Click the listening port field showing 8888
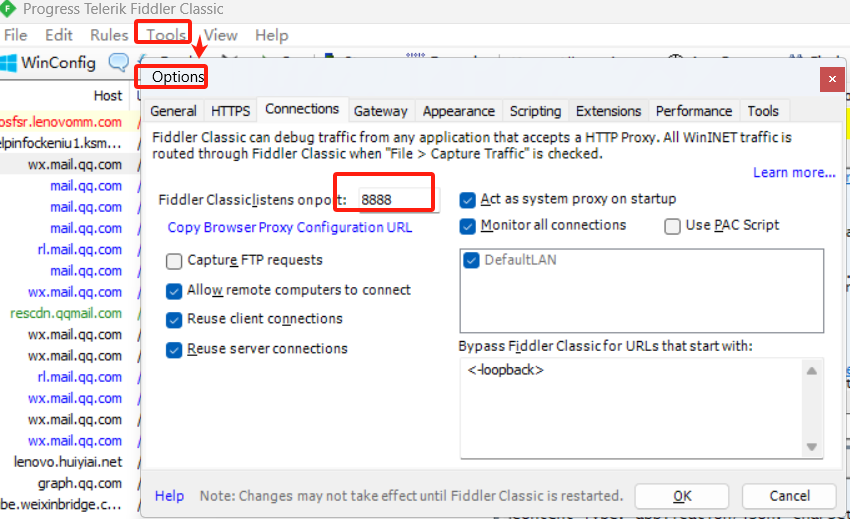 coord(398,200)
